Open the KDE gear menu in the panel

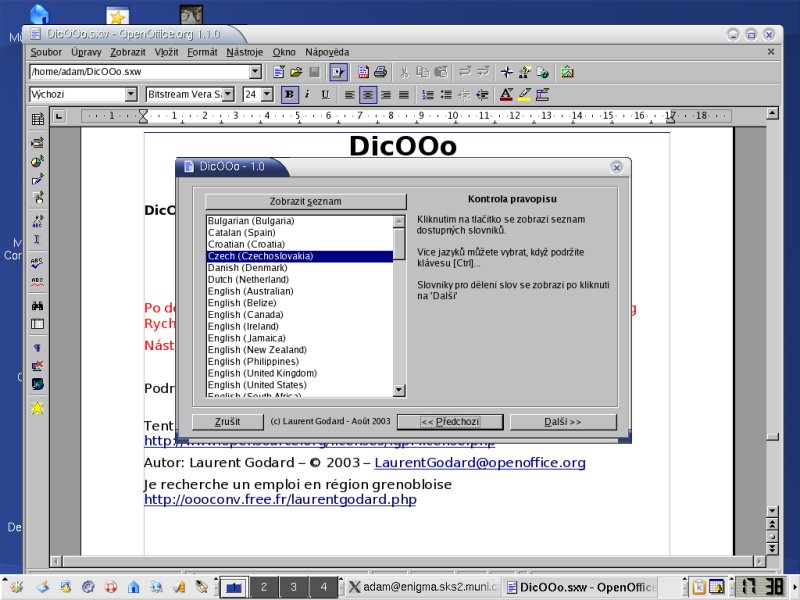coord(16,587)
